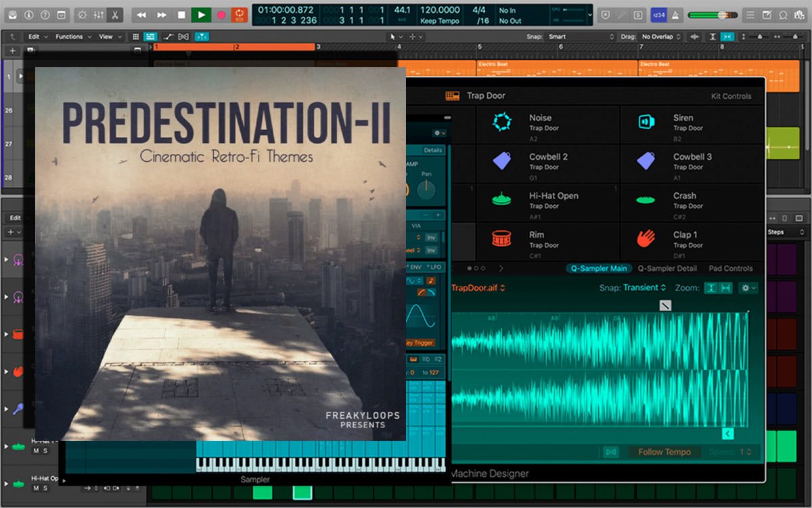The image size is (812, 508).
Task: Open the pointer tool dropdown
Action: tap(395, 37)
